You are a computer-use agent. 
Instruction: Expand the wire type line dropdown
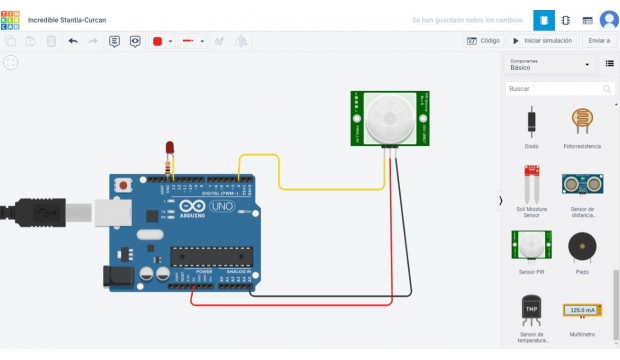[202, 41]
